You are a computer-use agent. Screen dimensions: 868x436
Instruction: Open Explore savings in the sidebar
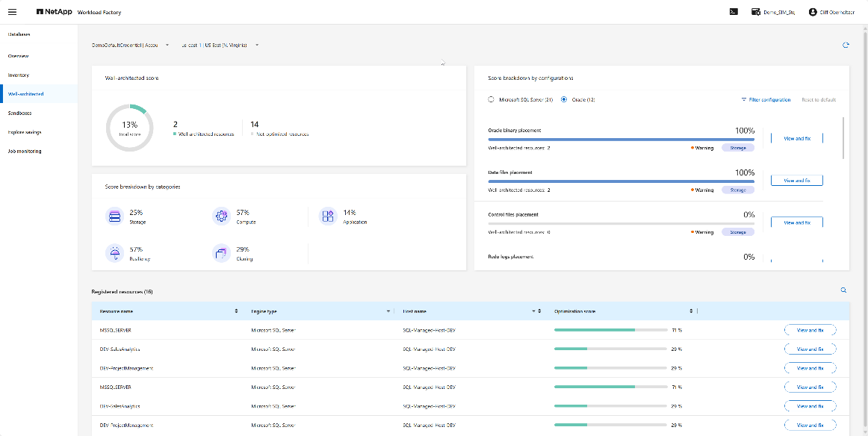(25, 132)
